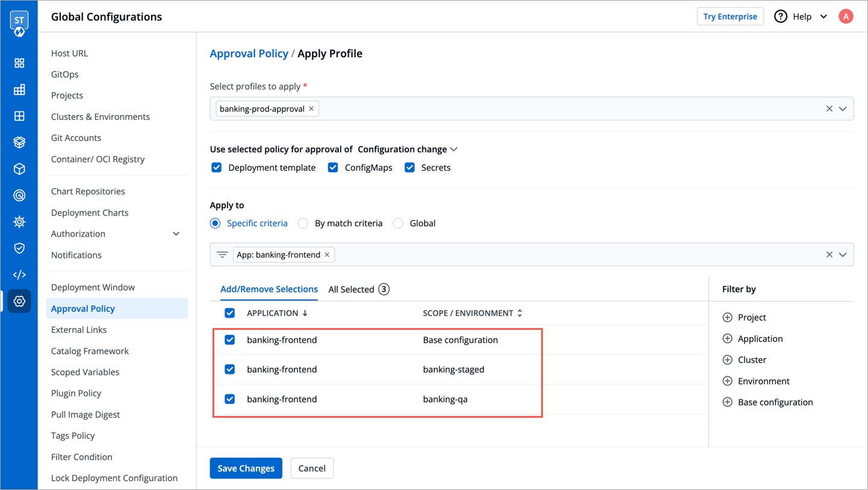This screenshot has height=490, width=868.
Task: Uncheck the Deployment template checkbox
Action: (217, 167)
